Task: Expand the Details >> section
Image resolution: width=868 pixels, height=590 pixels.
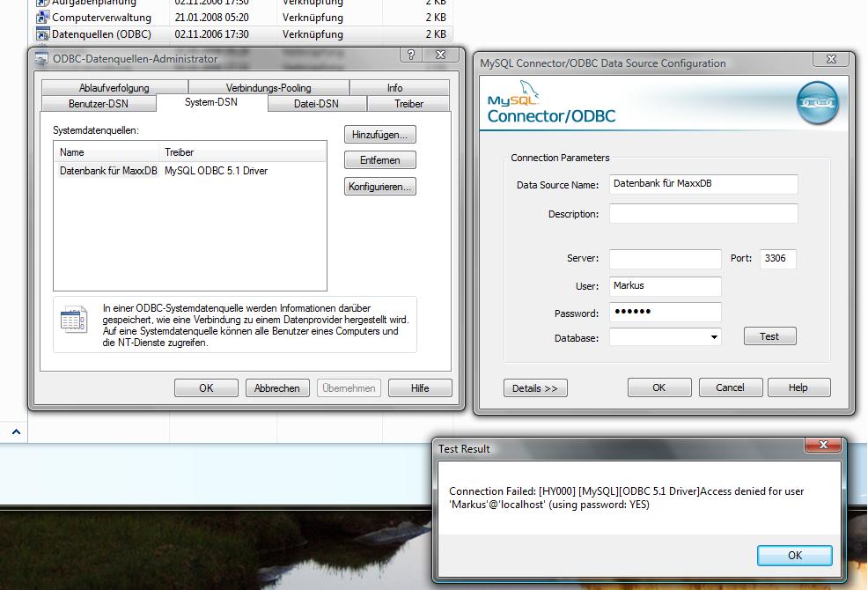Action: [535, 387]
